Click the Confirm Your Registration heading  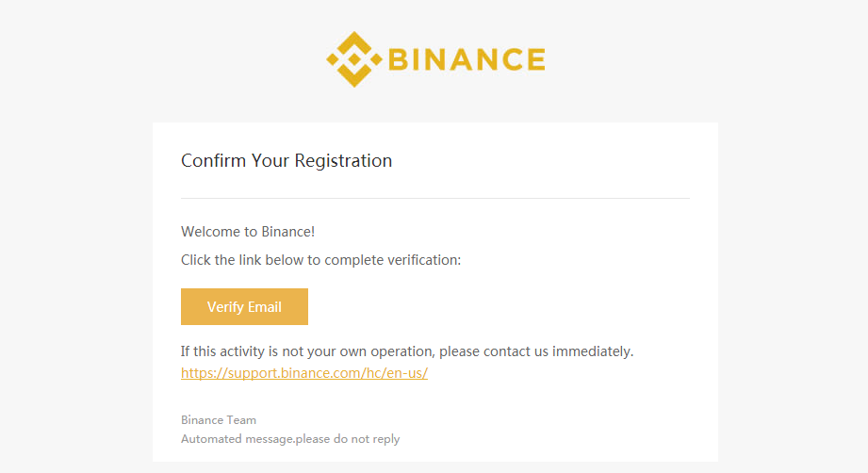click(287, 160)
